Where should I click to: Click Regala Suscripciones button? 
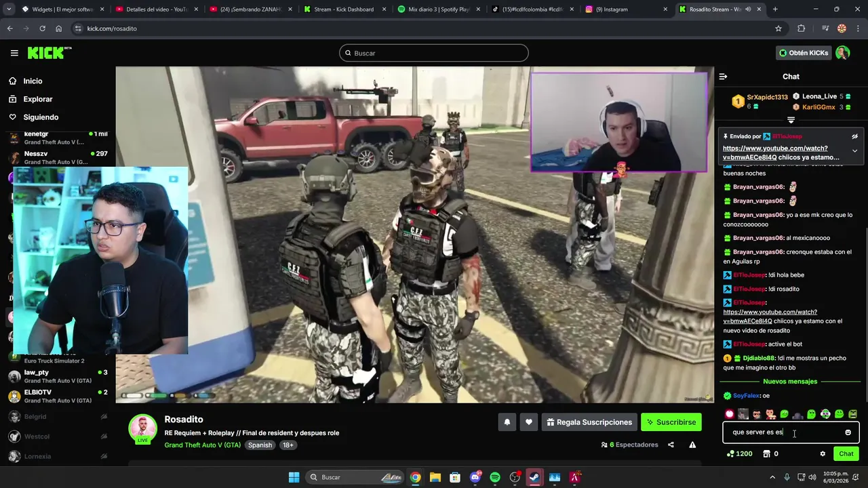[x=589, y=422]
